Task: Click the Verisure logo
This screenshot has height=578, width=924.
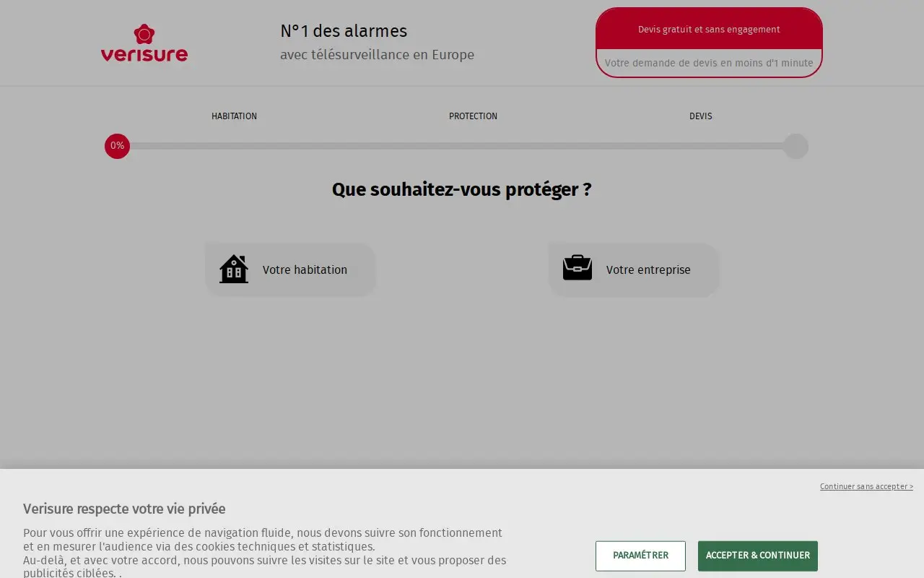Action: pyautogui.click(x=144, y=43)
